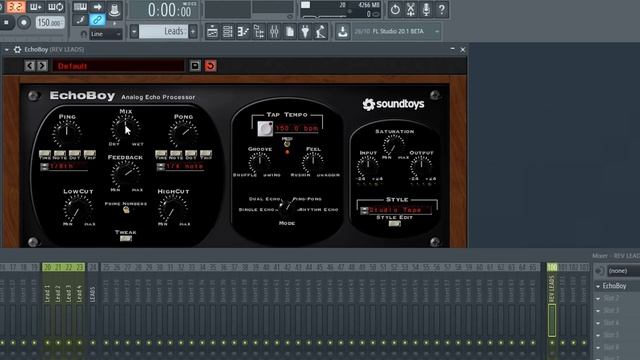
Task: Click the Style Edit button
Action: (394, 224)
